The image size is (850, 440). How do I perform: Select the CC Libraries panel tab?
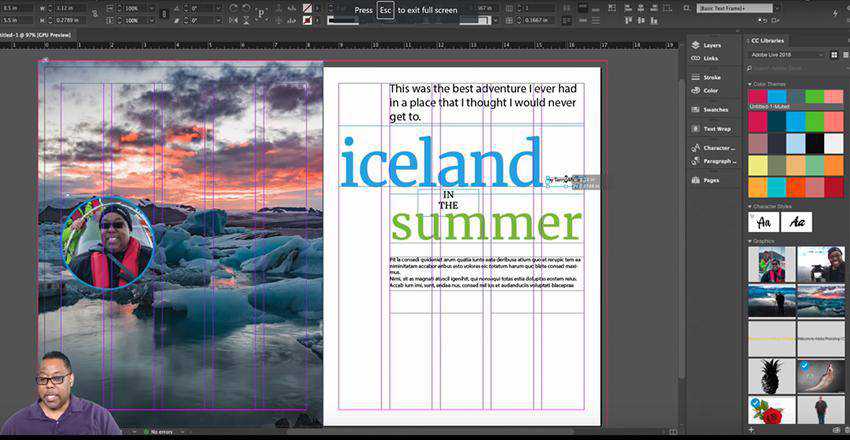(770, 40)
